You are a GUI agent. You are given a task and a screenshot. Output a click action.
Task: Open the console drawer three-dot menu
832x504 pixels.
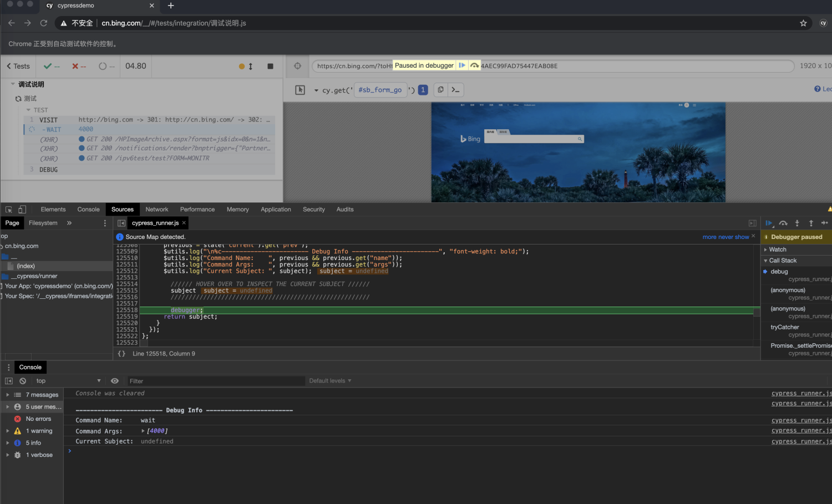tap(9, 367)
